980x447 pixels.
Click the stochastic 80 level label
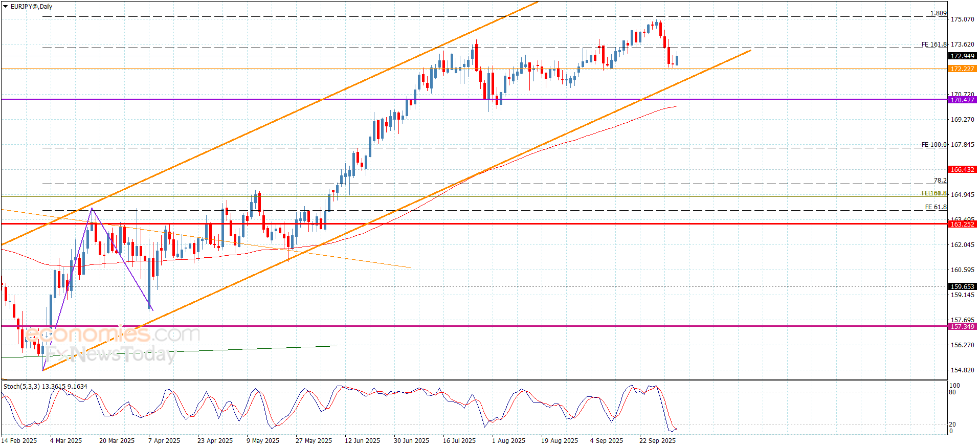[952, 393]
